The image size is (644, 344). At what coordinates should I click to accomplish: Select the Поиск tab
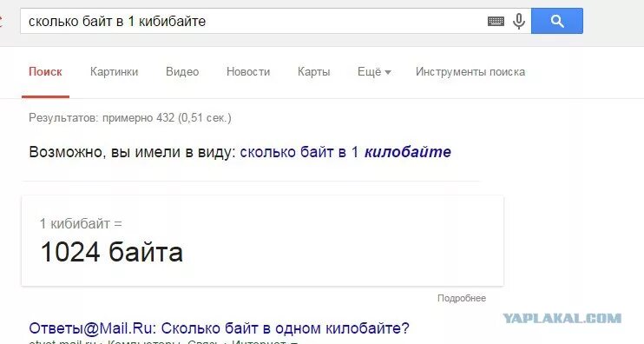(x=45, y=72)
